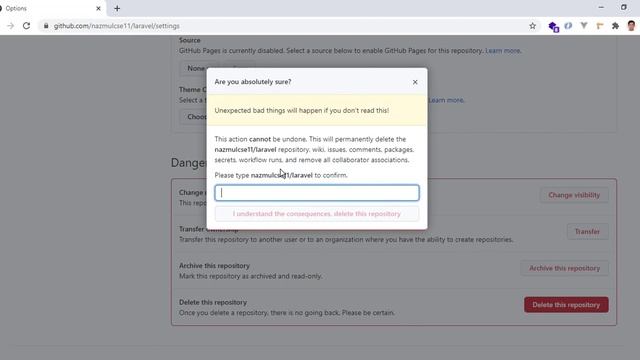Click 'Once you delete a repository' description text

point(287,313)
